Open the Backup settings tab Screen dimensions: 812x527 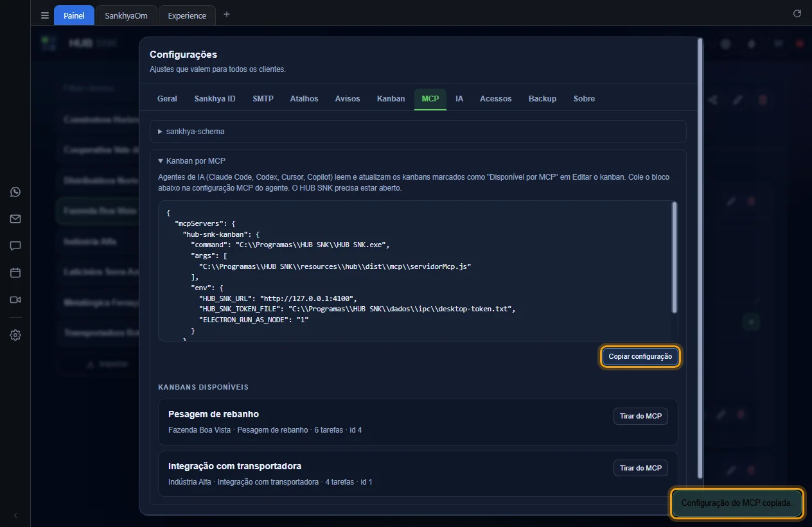click(x=542, y=99)
